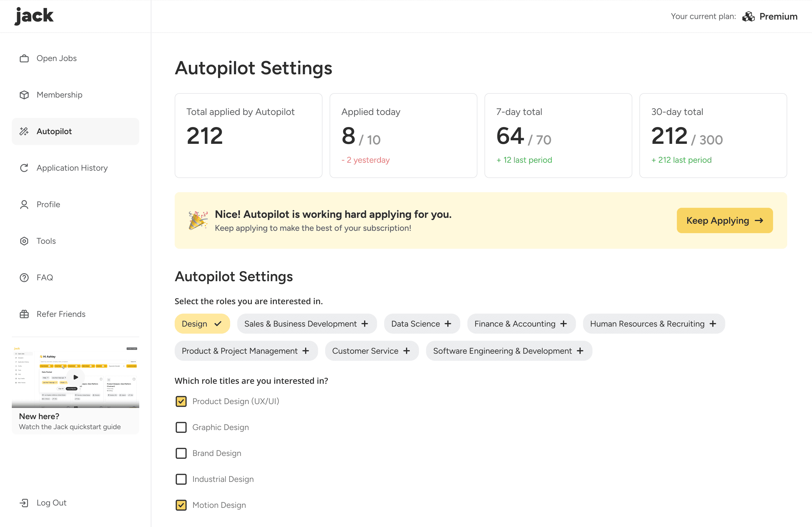Click the Membership cube icon
Screen dimensions: 812x527
point(24,95)
